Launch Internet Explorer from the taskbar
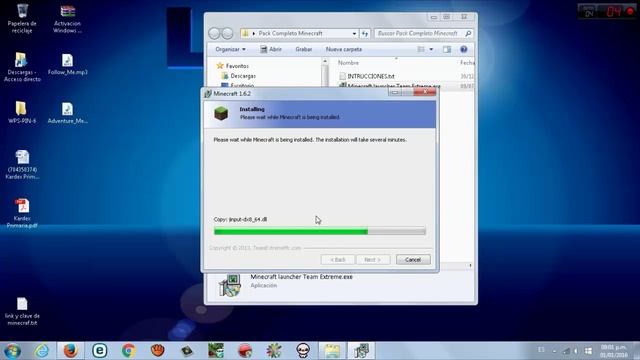This screenshot has height=360, width=640. [42, 351]
